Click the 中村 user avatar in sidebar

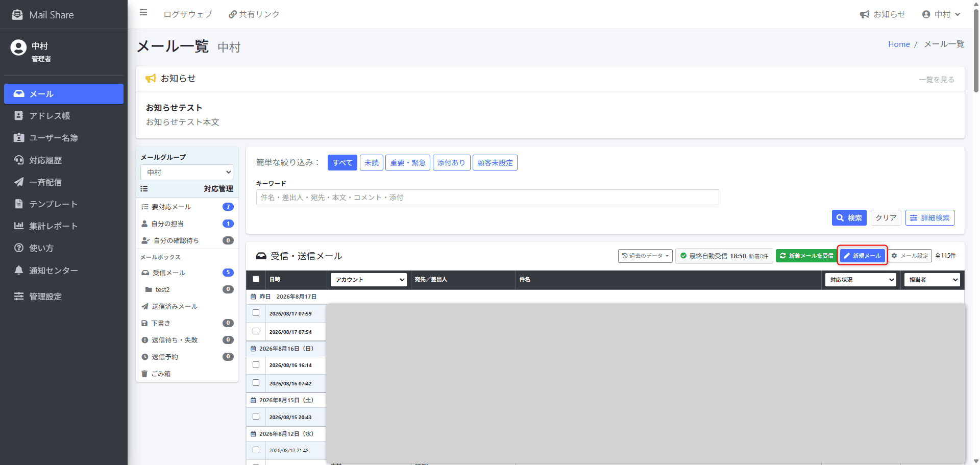point(18,47)
